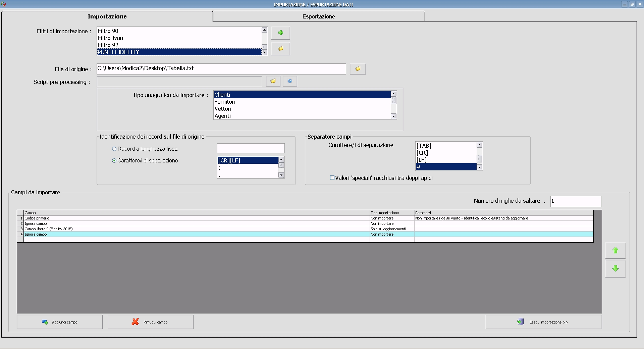Switch to the Esportazione tab
This screenshot has width=644, height=349.
coord(319,16)
